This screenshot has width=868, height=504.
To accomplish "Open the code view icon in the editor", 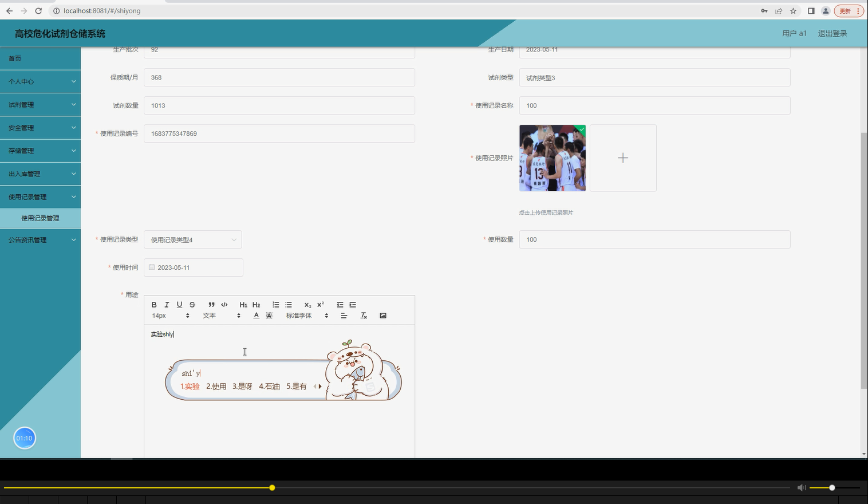I will [224, 304].
